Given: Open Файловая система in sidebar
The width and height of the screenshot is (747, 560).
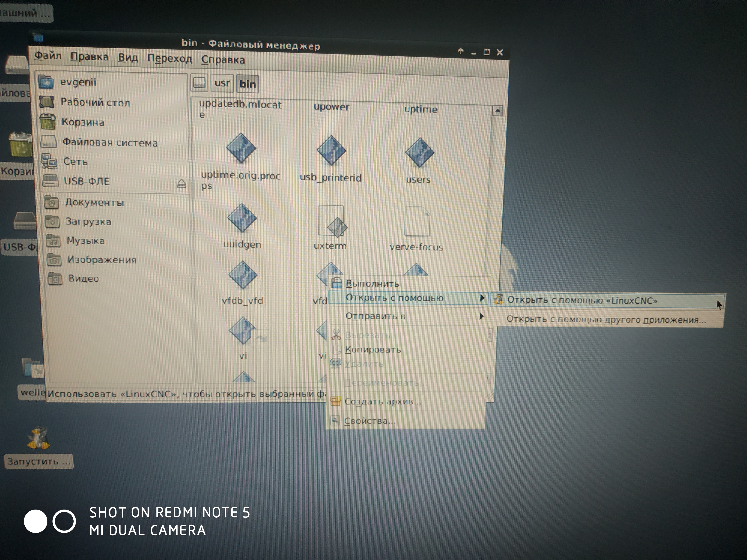Looking at the screenshot, I should (x=110, y=143).
